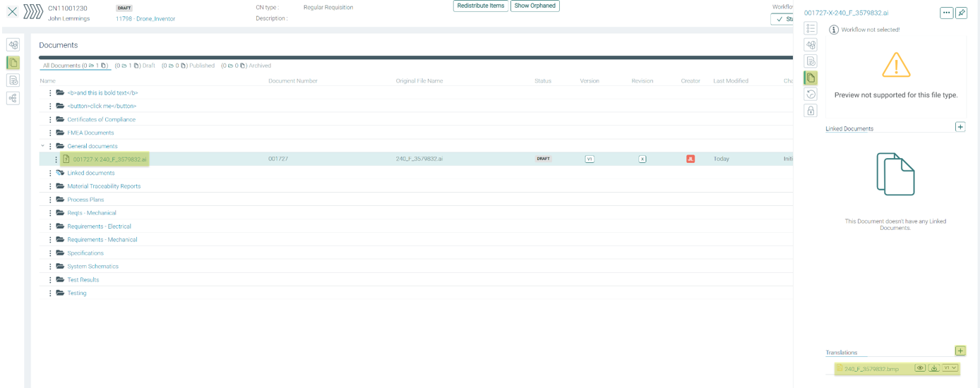This screenshot has height=388, width=980.
Task: Click the Creator column header
Action: coord(691,81)
